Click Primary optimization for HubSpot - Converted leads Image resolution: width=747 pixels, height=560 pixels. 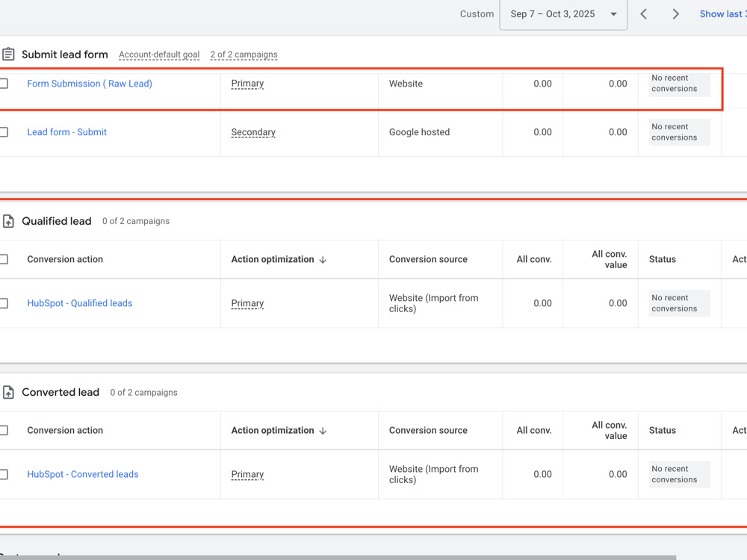[247, 474]
